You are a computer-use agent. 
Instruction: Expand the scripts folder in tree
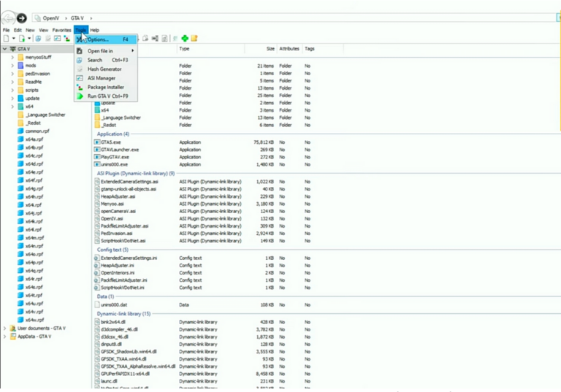[12, 90]
